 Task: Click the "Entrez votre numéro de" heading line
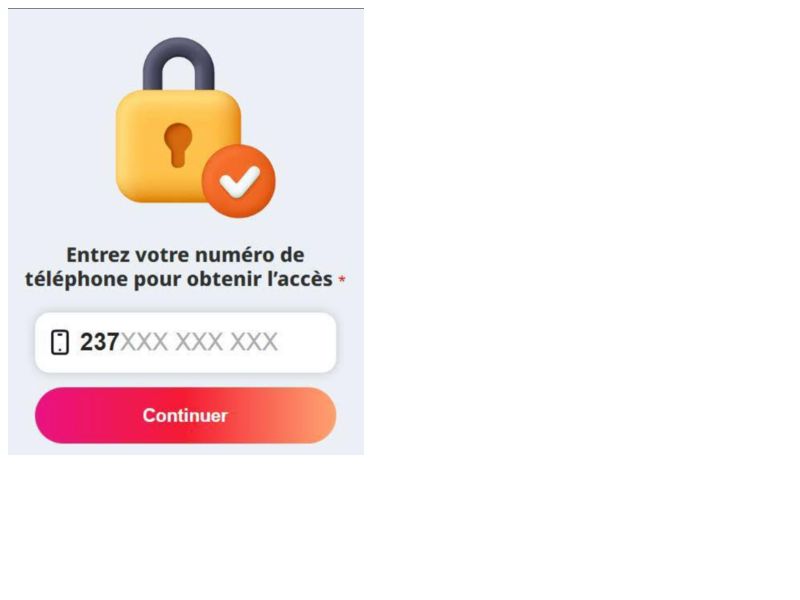(185, 255)
